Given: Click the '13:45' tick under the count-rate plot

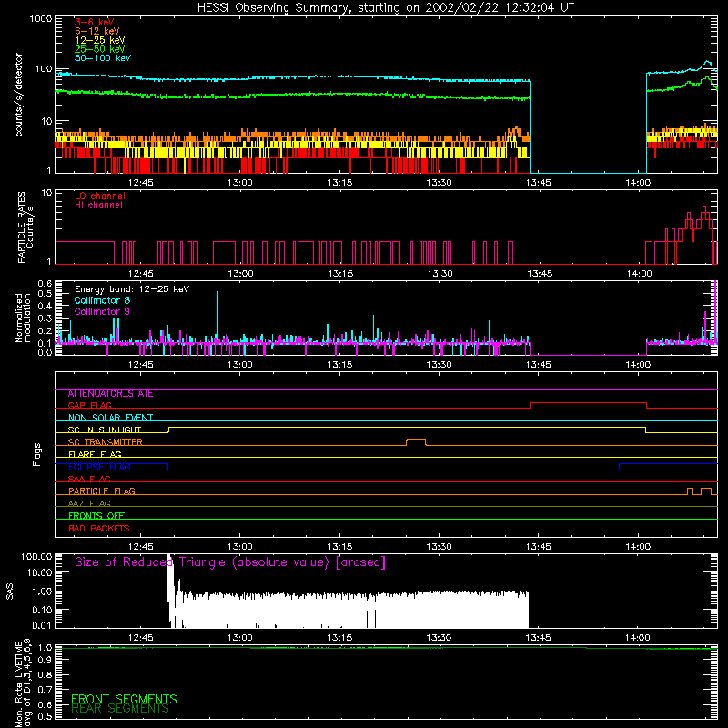Looking at the screenshot, I should coord(538,183).
